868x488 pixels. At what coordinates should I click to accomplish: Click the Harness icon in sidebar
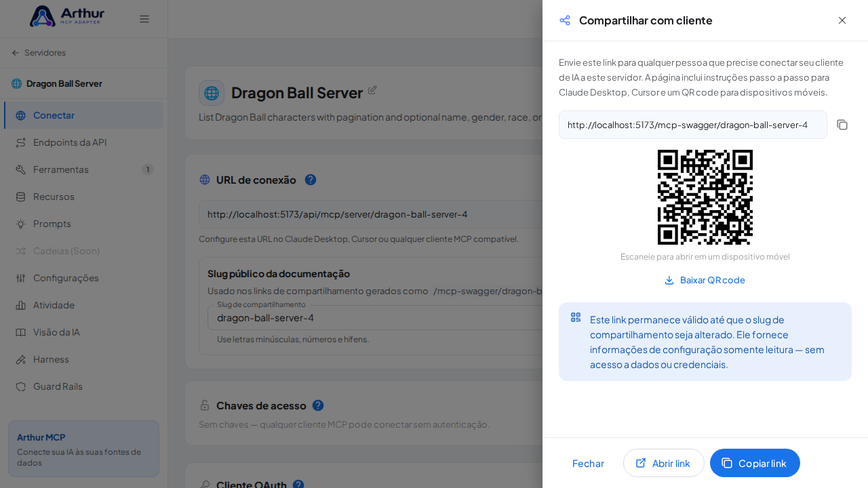[x=20, y=359]
